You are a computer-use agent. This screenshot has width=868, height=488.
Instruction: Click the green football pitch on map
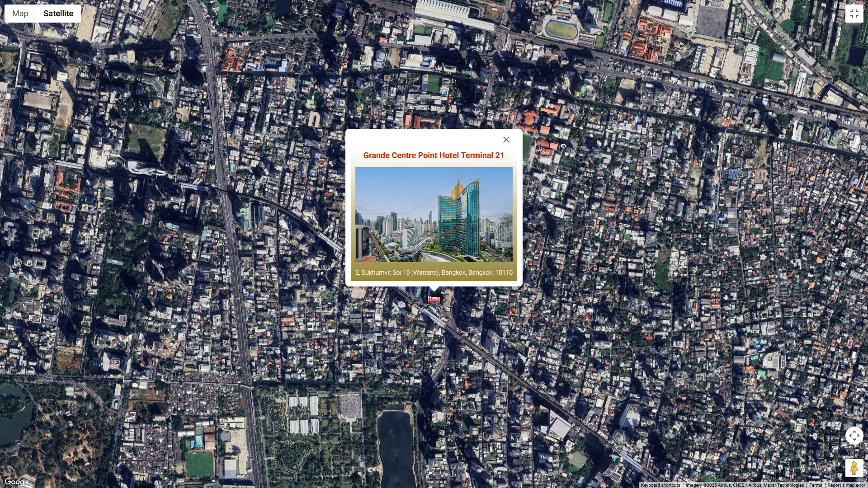(199, 464)
